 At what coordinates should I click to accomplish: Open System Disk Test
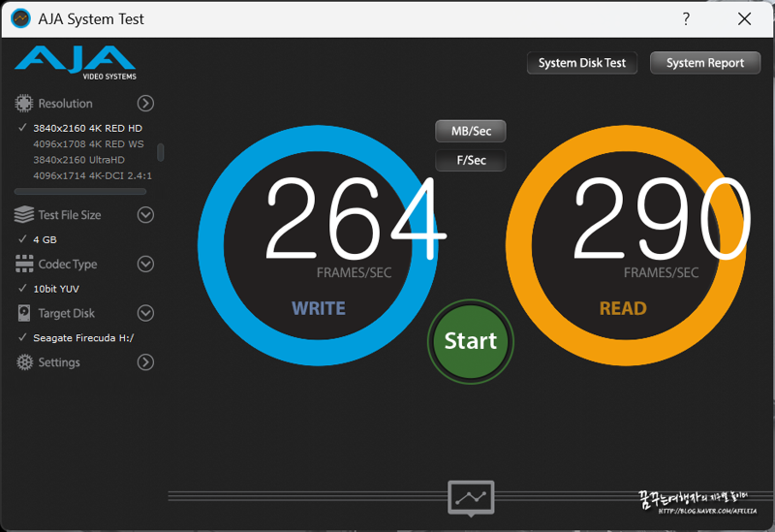582,63
